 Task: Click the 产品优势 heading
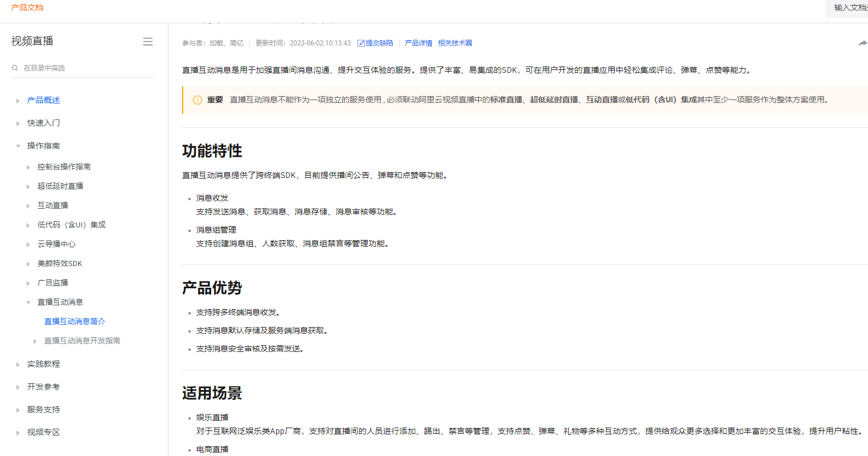click(212, 288)
